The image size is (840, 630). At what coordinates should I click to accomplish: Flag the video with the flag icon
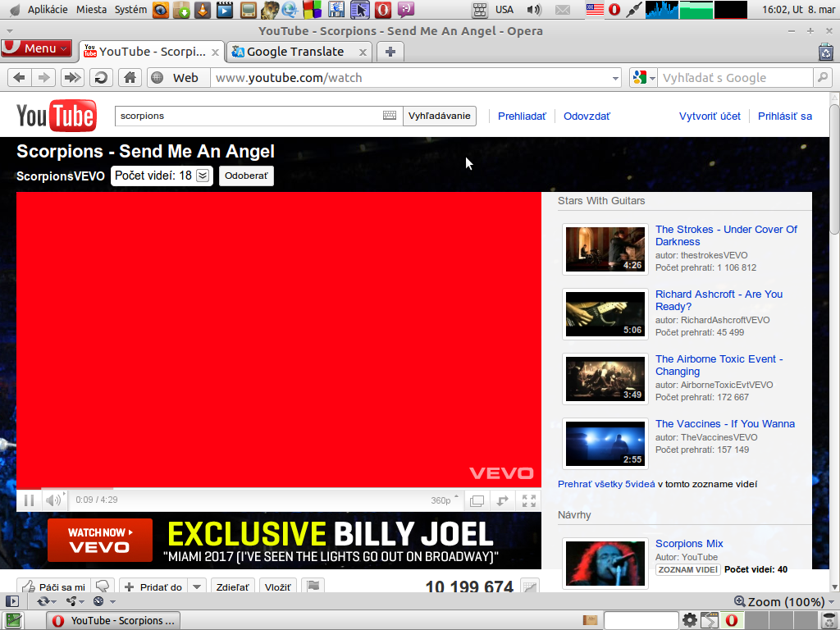coord(313,586)
